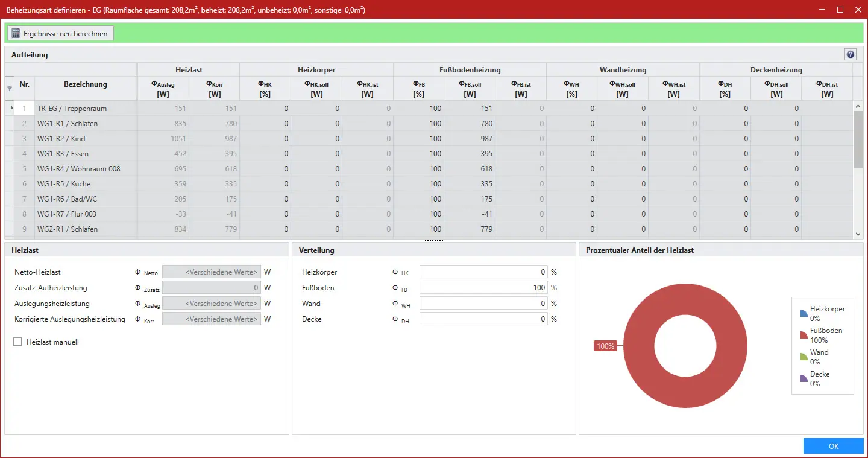Maximize the Beheizungsart definieren window
Screen dimensions: 868x458
coord(840,10)
